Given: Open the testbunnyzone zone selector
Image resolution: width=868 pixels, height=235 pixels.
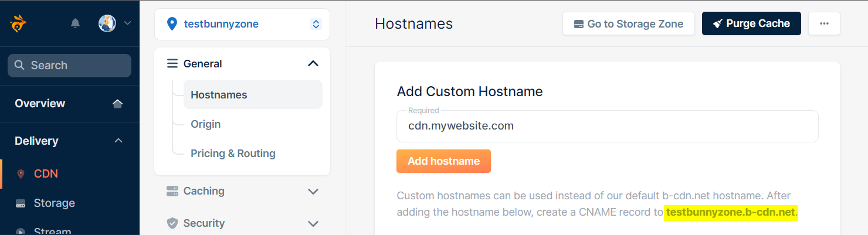Looking at the screenshot, I should click(242, 24).
